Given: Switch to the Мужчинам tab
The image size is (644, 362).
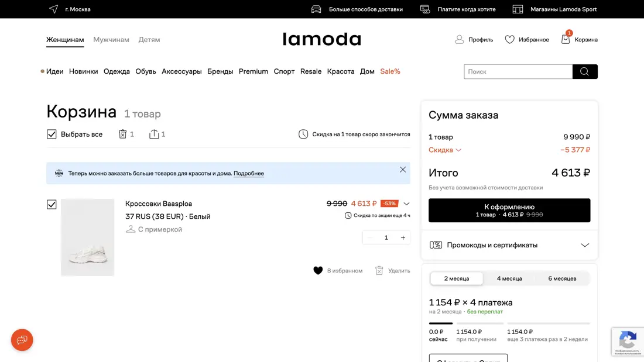Looking at the screenshot, I should click(x=111, y=39).
